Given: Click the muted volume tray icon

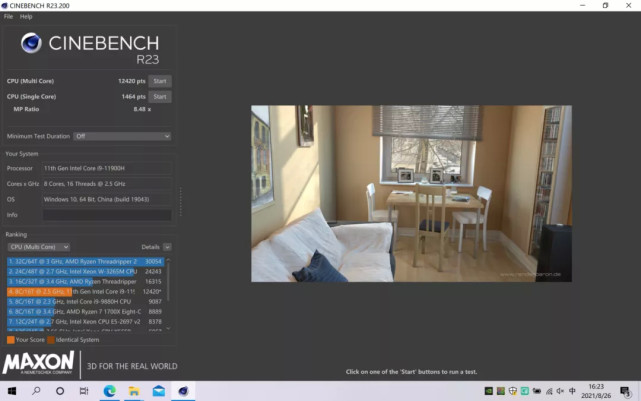Looking at the screenshot, I should pos(560,391).
